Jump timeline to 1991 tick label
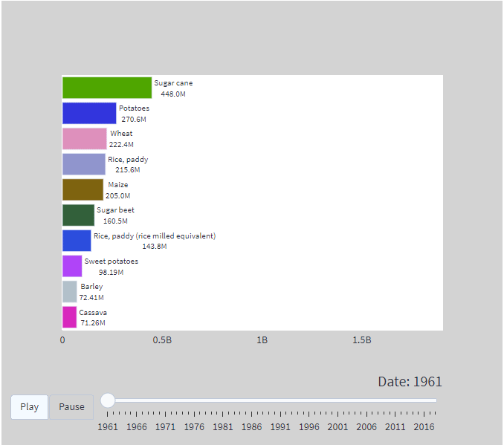 [x=280, y=426]
